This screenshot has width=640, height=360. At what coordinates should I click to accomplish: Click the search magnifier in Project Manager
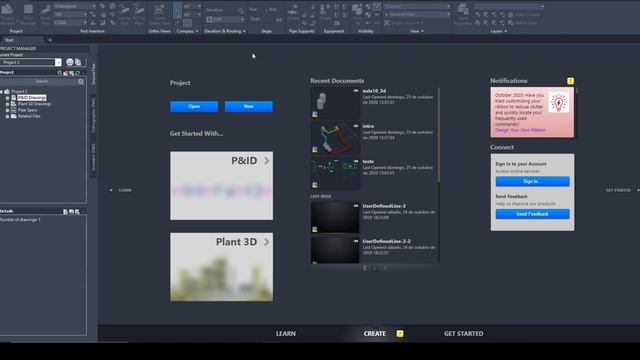[81, 82]
